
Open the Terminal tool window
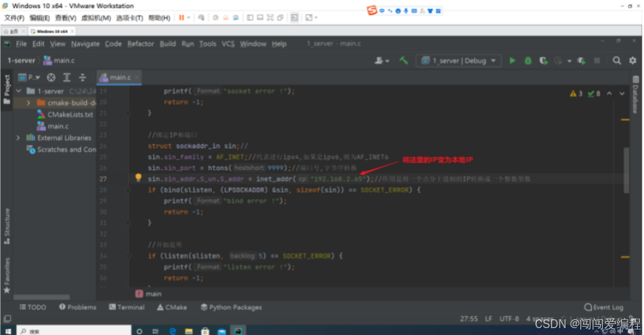pos(126,307)
